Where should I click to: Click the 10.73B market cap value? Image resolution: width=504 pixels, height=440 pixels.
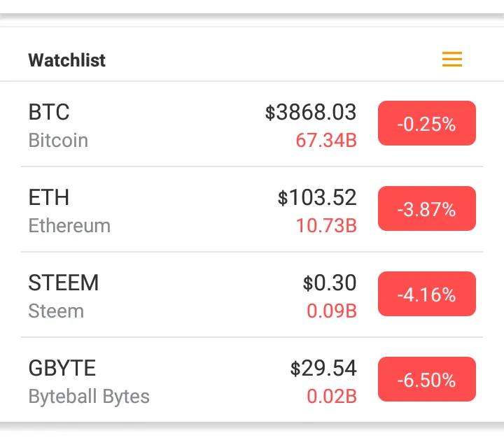pyautogui.click(x=326, y=226)
